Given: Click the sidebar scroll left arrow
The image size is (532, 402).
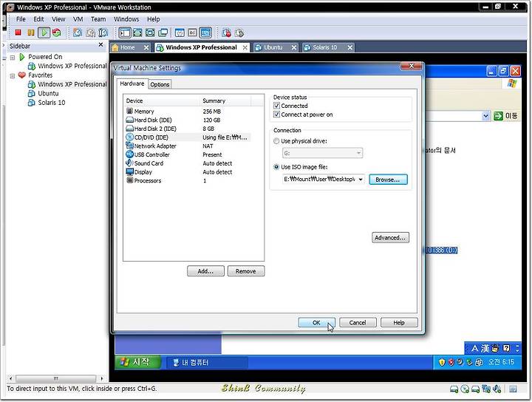Looking at the screenshot, I should 10,378.
